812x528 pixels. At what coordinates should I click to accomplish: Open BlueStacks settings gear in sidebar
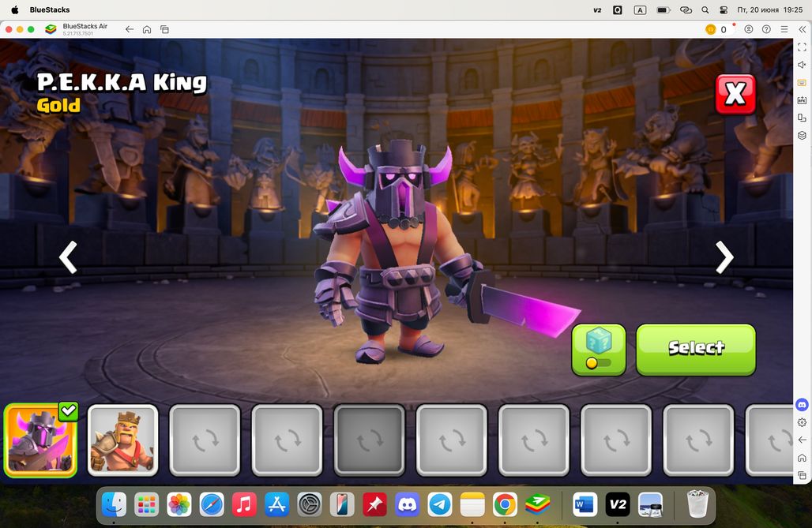click(x=803, y=422)
